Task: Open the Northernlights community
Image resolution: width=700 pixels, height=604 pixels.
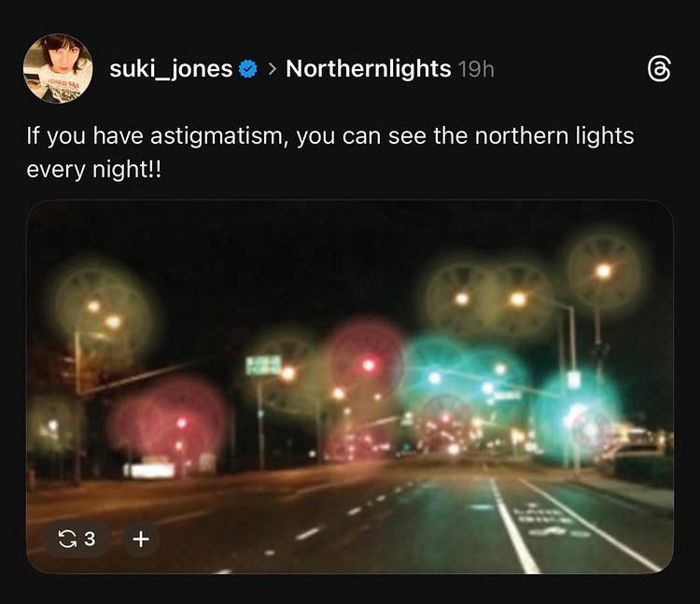Action: (x=369, y=69)
